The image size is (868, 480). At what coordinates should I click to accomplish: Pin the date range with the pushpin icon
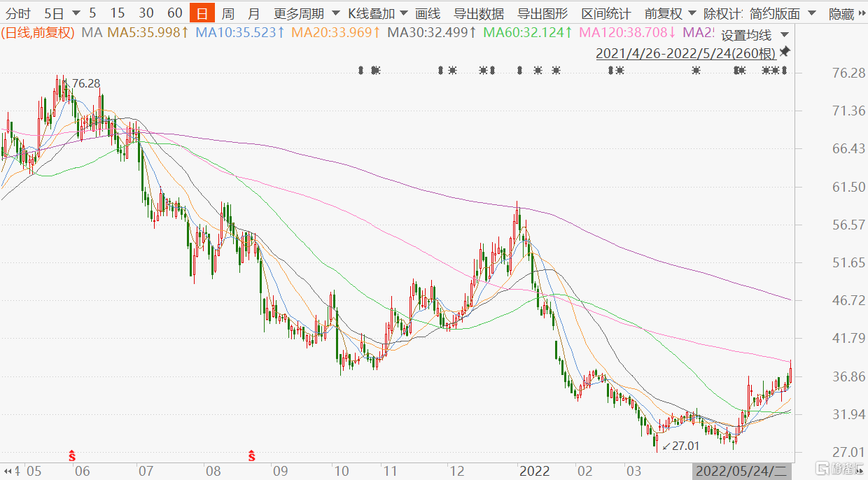pos(785,52)
